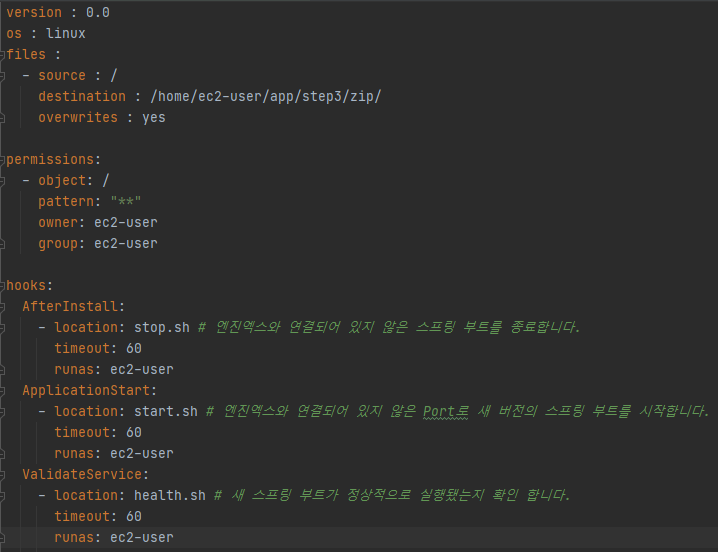Click the 'permissions' key

[x=50, y=159]
